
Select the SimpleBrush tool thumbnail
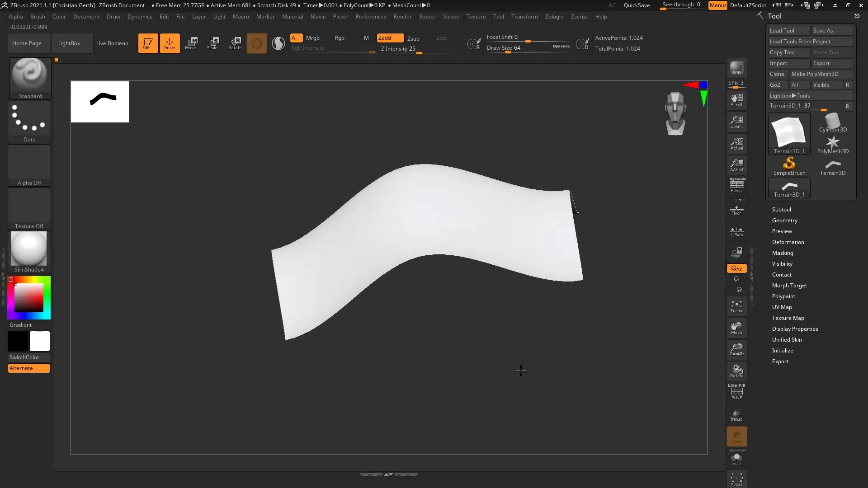(789, 166)
